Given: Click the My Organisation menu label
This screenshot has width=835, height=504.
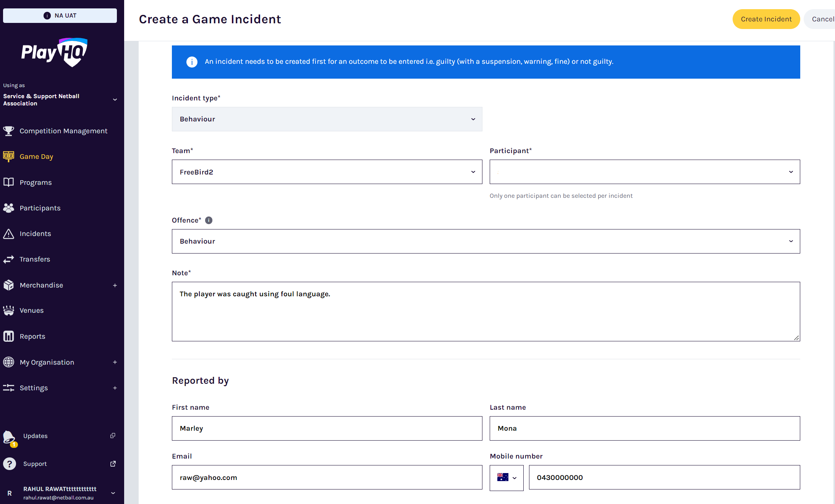Looking at the screenshot, I should click(47, 362).
